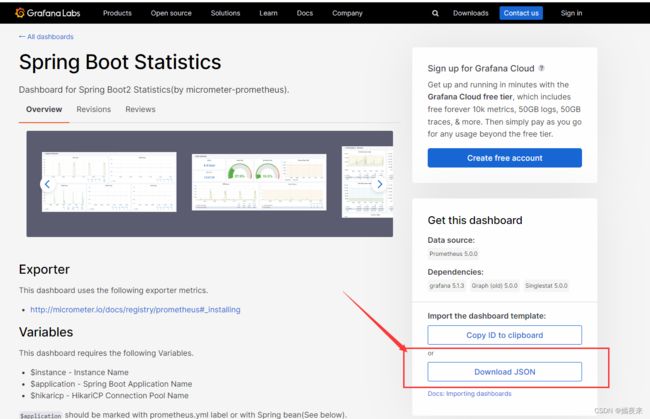
Task: Click Copy ID to clipboard button
Action: [504, 335]
